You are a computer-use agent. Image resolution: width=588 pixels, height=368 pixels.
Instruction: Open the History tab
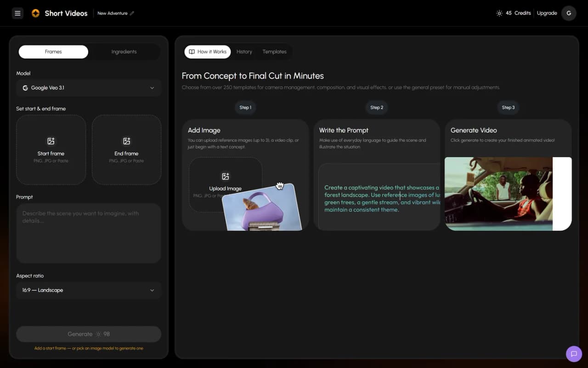click(x=244, y=52)
